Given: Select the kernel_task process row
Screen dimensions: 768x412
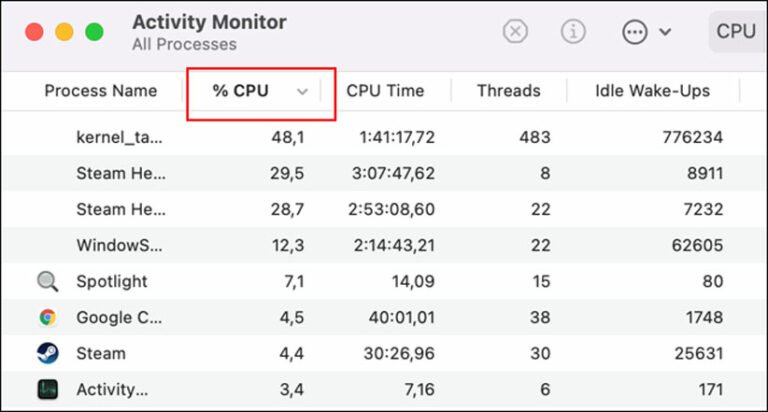Looking at the screenshot, I should coord(120,138).
